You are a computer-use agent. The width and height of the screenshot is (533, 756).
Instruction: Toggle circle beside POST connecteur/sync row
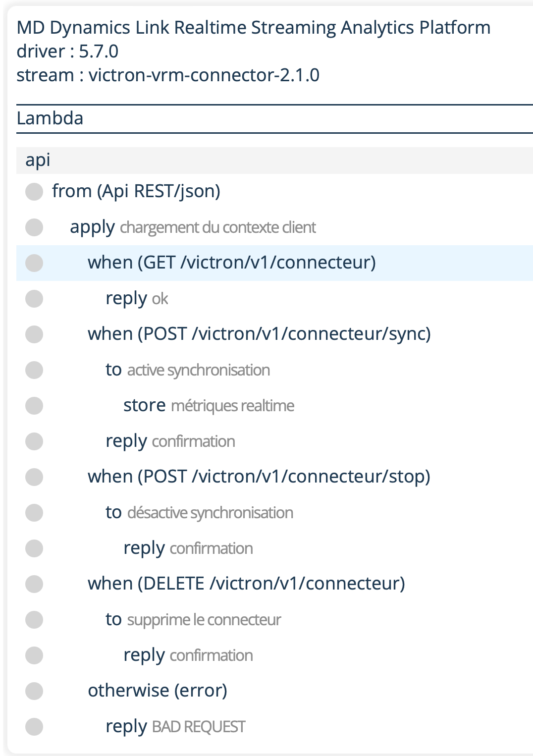(x=34, y=334)
